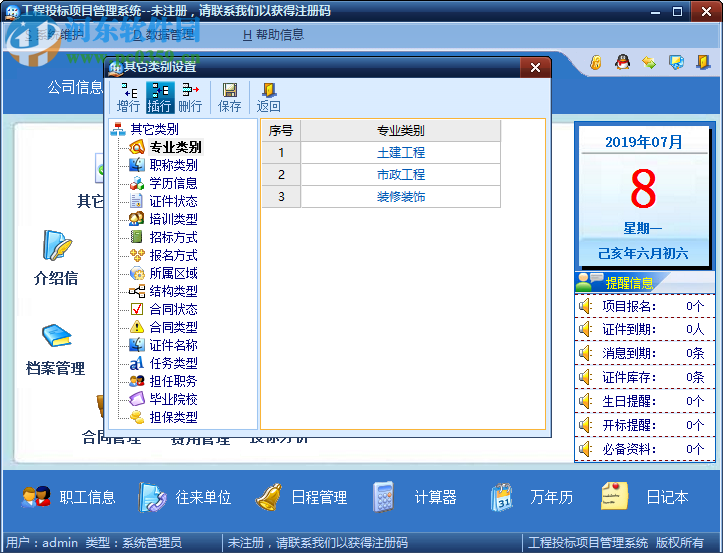Launch the 计算器 calculator shortcut

[415, 497]
